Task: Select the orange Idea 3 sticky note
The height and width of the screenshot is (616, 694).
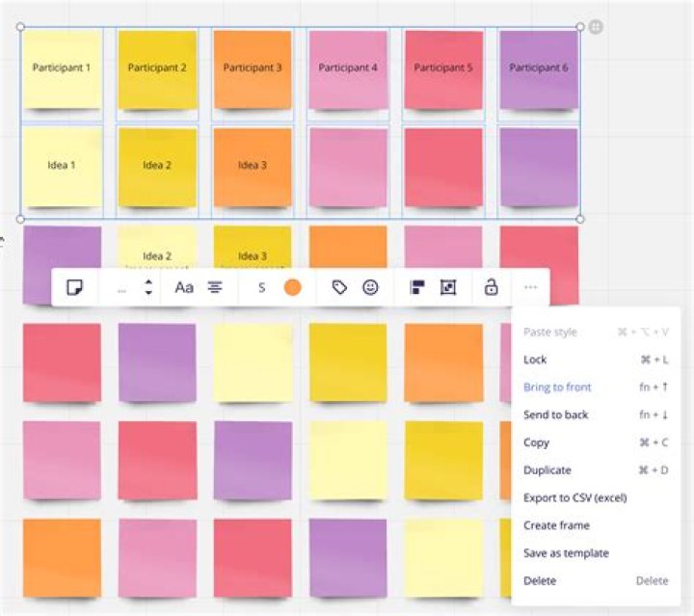Action: (x=253, y=168)
